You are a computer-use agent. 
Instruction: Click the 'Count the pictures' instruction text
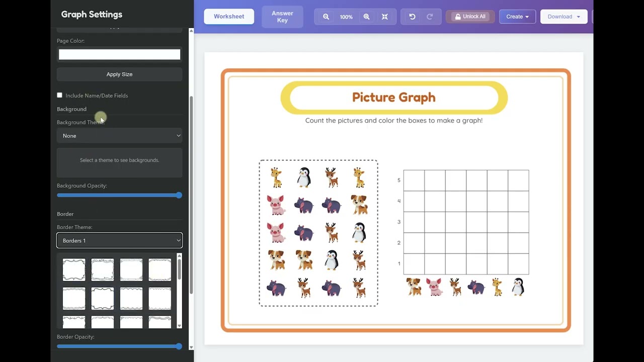pos(394,120)
